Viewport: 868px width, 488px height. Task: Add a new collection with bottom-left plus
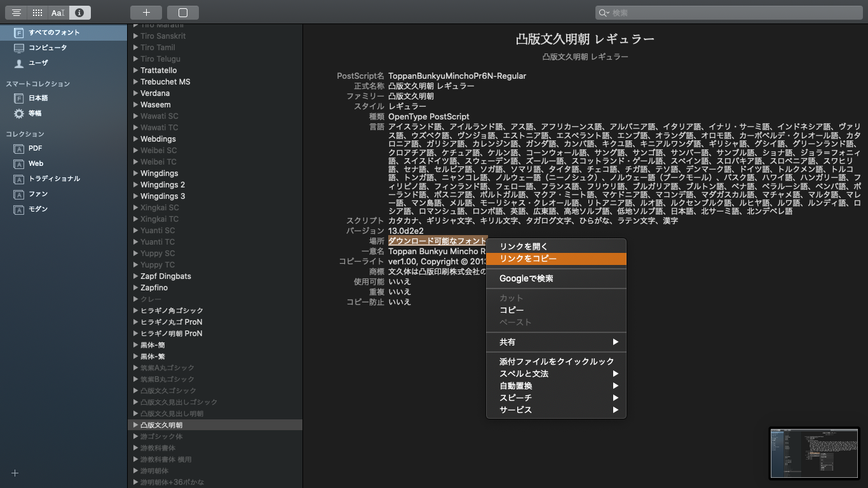tap(15, 473)
